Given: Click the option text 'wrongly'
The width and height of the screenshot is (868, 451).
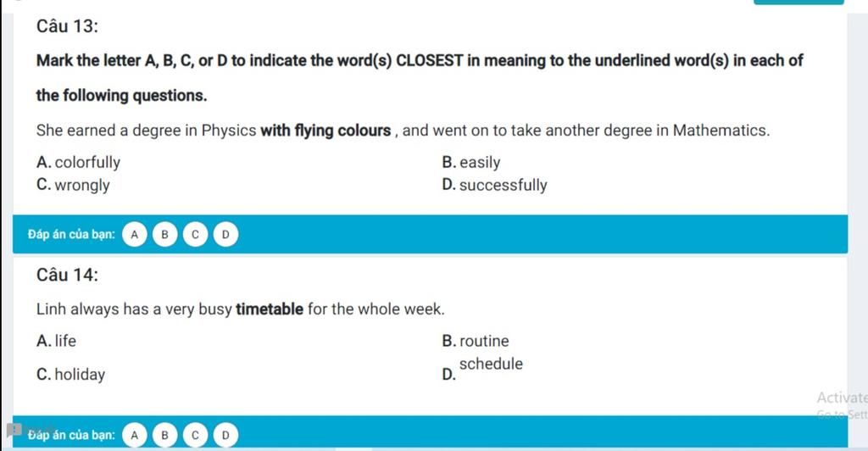Looking at the screenshot, I should (x=82, y=185).
